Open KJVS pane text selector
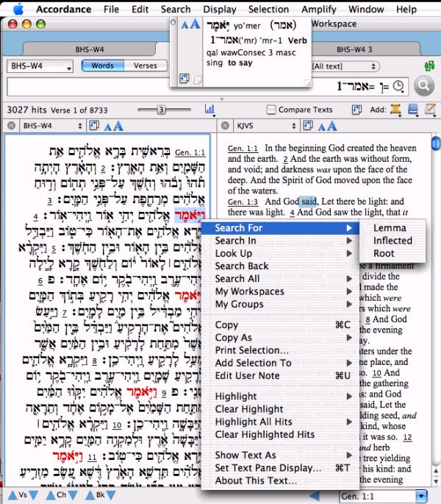The height and width of the screenshot is (504, 441). pos(266,126)
